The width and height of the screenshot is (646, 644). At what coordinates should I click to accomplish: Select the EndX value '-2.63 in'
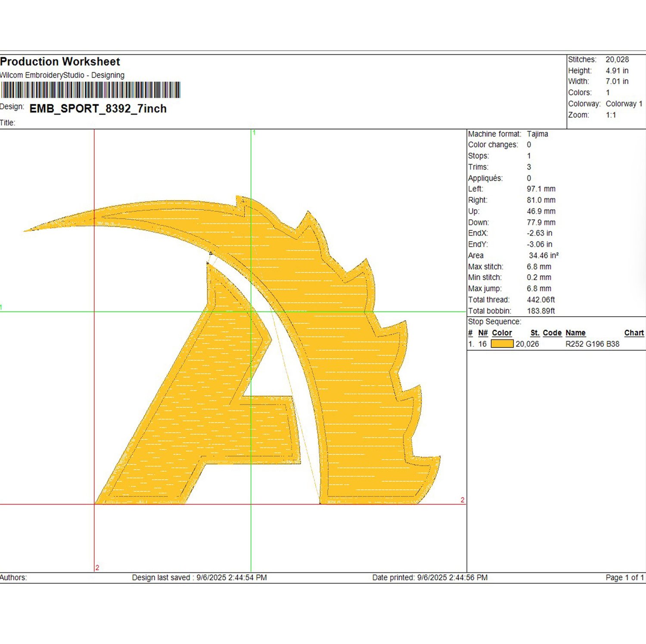540,233
